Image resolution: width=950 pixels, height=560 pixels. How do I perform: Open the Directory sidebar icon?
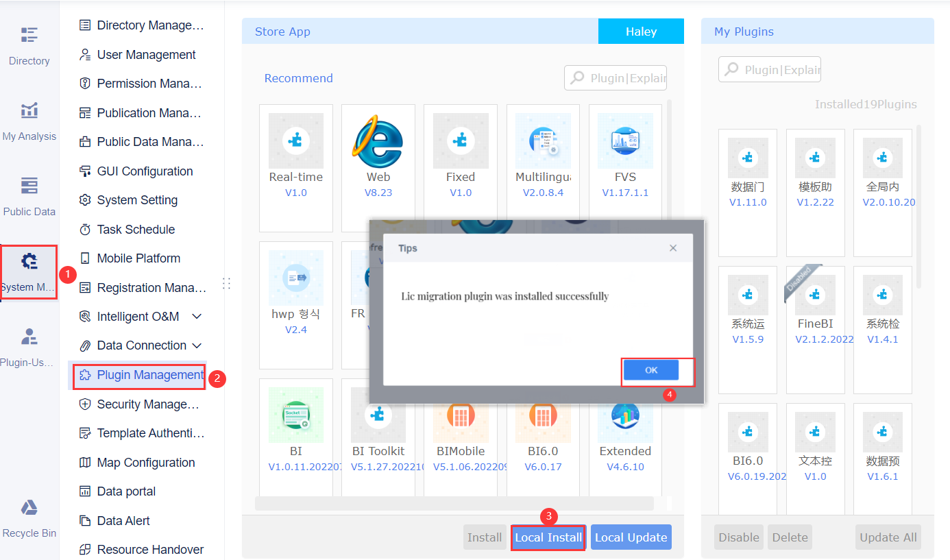point(29,34)
